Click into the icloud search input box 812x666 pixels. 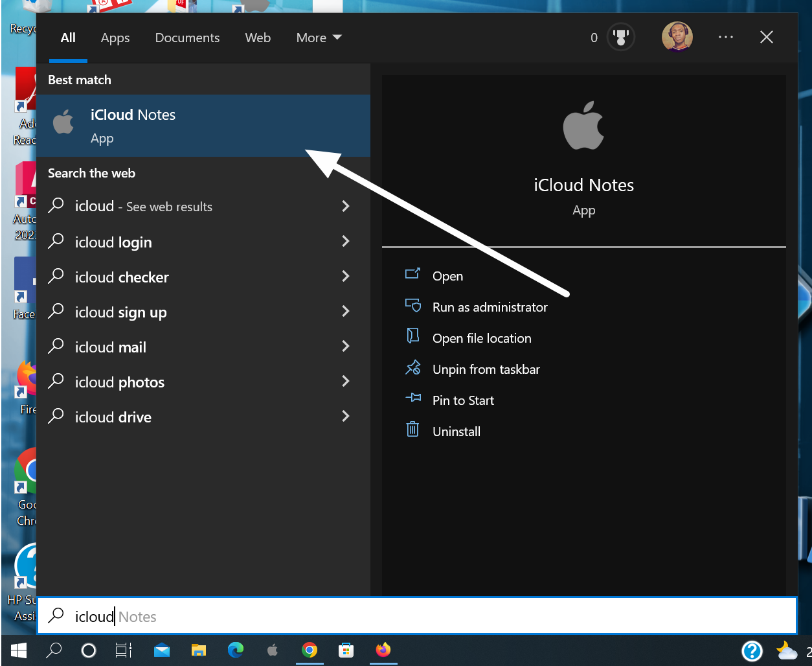pos(417,615)
